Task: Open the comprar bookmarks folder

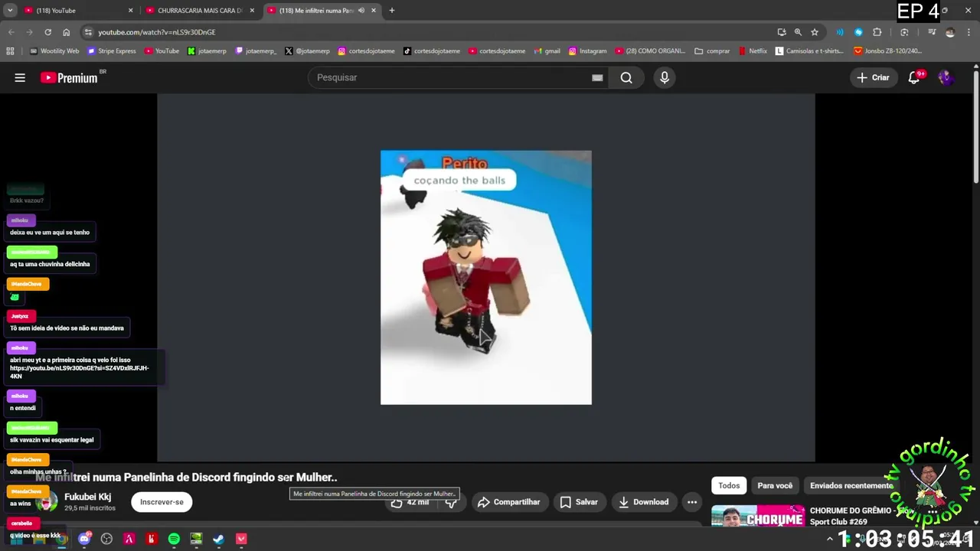Action: pyautogui.click(x=712, y=51)
